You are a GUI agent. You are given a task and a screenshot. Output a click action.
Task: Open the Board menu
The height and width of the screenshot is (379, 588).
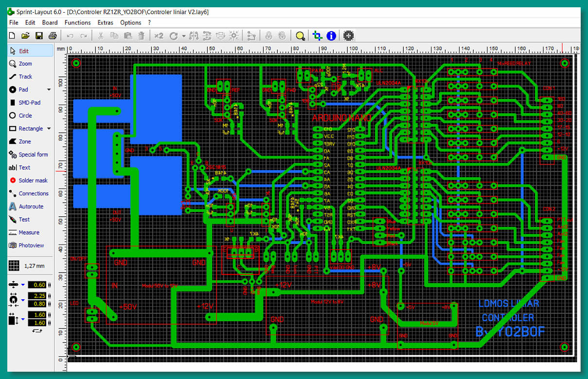[50, 22]
